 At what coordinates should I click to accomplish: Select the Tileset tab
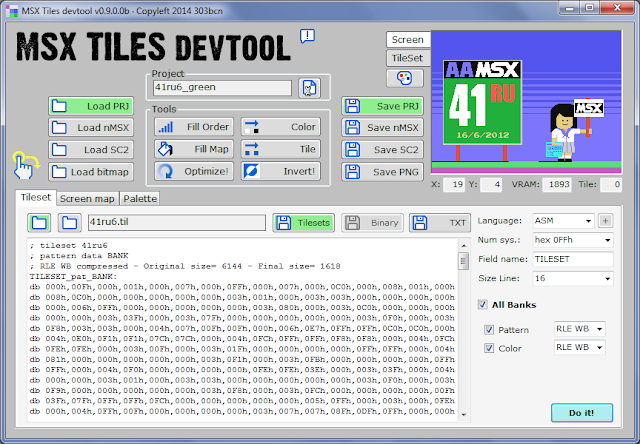coord(36,198)
